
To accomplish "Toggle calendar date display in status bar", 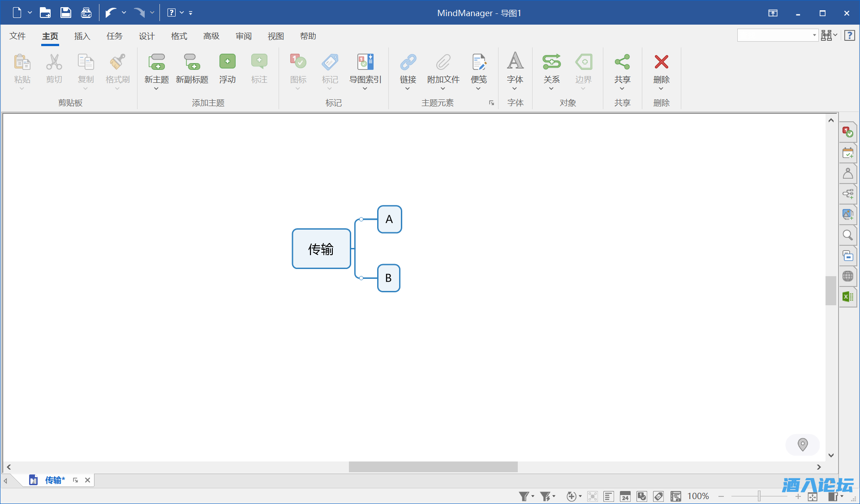I will click(x=625, y=496).
